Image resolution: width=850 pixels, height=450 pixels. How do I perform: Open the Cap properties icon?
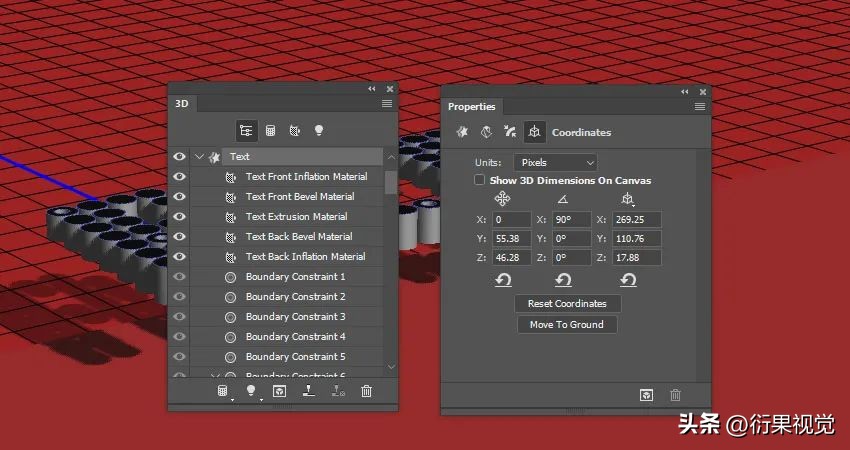pyautogui.click(x=511, y=132)
